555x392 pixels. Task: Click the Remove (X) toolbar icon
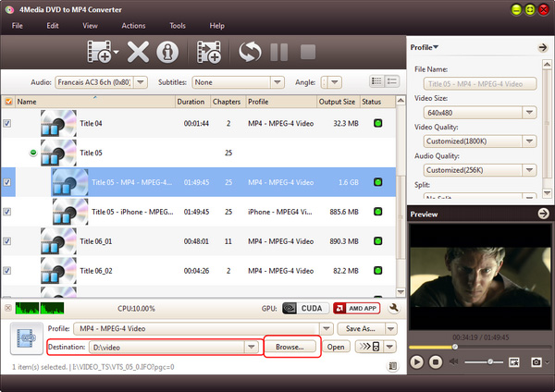pyautogui.click(x=138, y=53)
